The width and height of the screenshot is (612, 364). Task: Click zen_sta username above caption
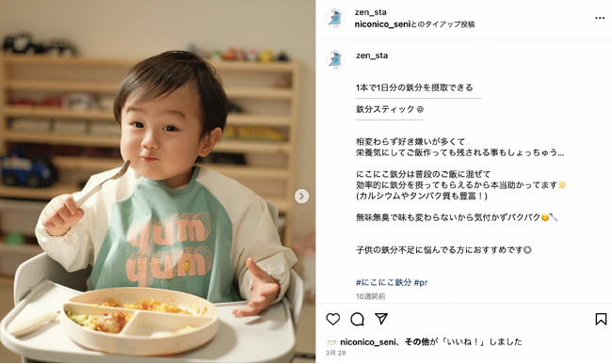[372, 55]
